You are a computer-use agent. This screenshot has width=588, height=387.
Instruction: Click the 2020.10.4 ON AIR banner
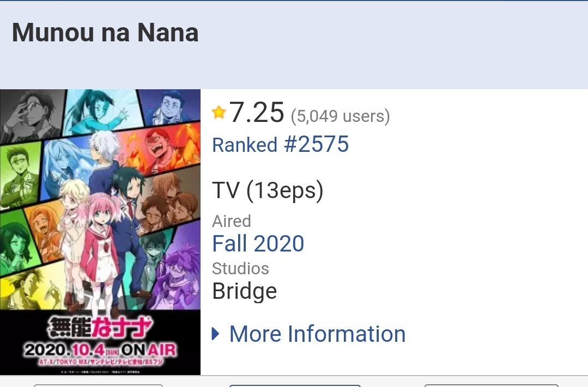pos(100,349)
